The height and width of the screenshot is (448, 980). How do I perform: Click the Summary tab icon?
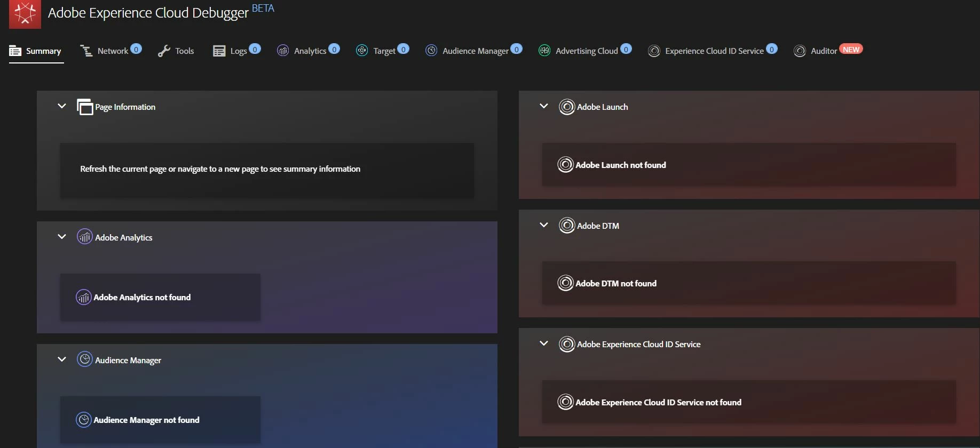click(15, 51)
